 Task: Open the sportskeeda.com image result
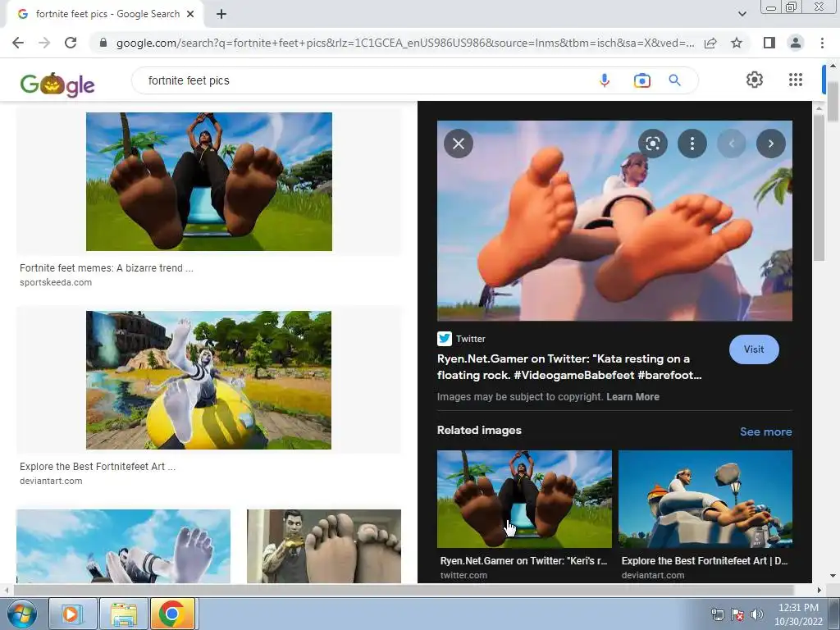(209, 181)
